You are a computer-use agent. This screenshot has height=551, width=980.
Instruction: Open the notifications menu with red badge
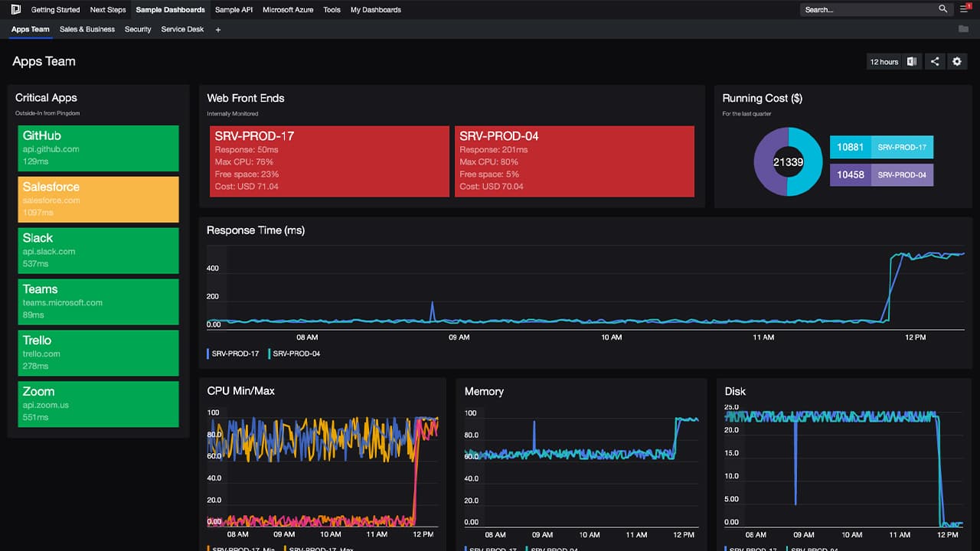point(965,9)
